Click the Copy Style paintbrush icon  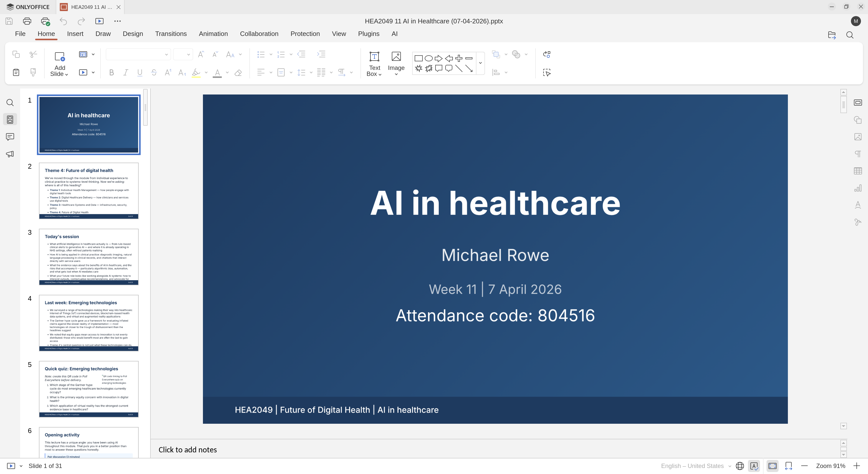pyautogui.click(x=33, y=72)
